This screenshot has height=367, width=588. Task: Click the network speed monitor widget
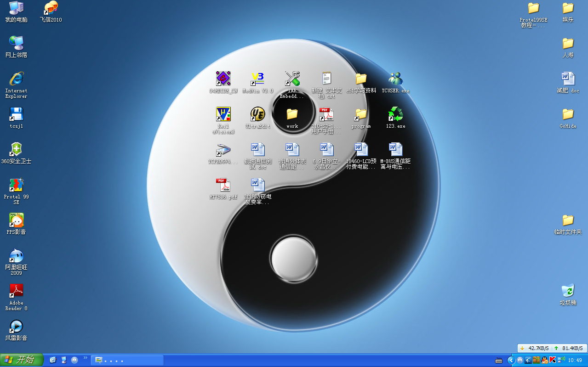(552, 348)
